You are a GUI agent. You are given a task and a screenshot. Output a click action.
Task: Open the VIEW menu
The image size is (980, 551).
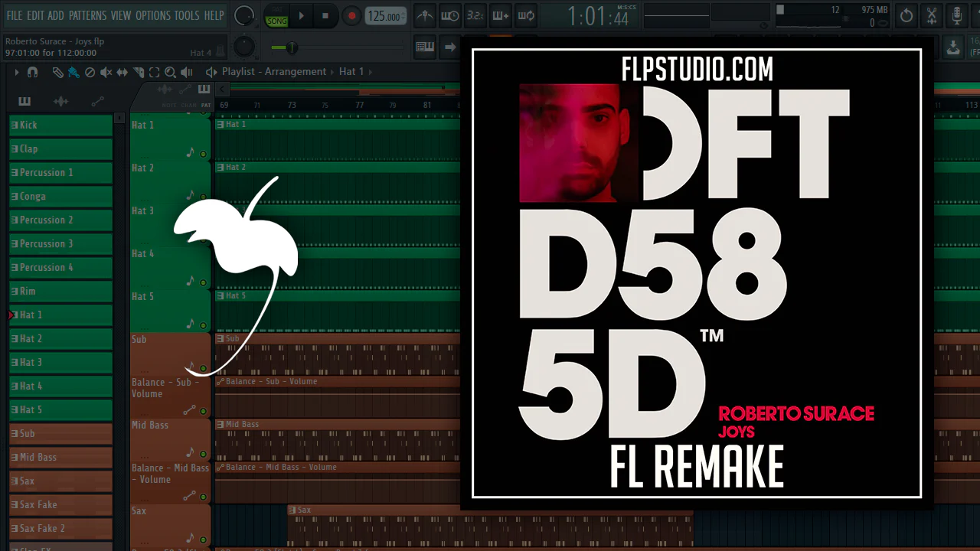point(121,15)
